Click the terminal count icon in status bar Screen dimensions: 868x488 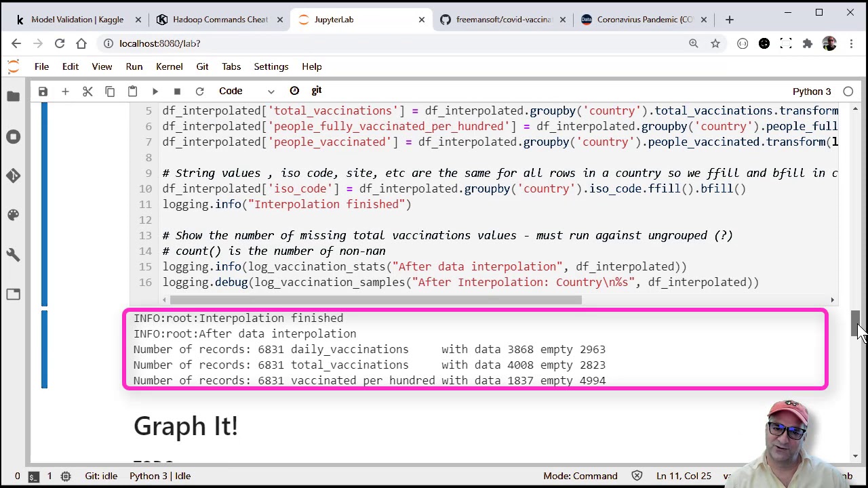[33, 476]
